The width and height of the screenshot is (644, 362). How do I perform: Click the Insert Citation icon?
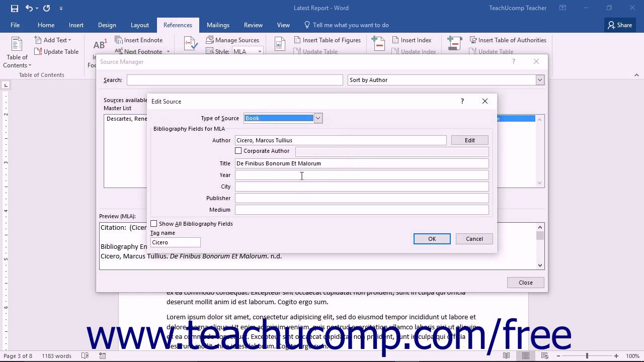coord(191,44)
